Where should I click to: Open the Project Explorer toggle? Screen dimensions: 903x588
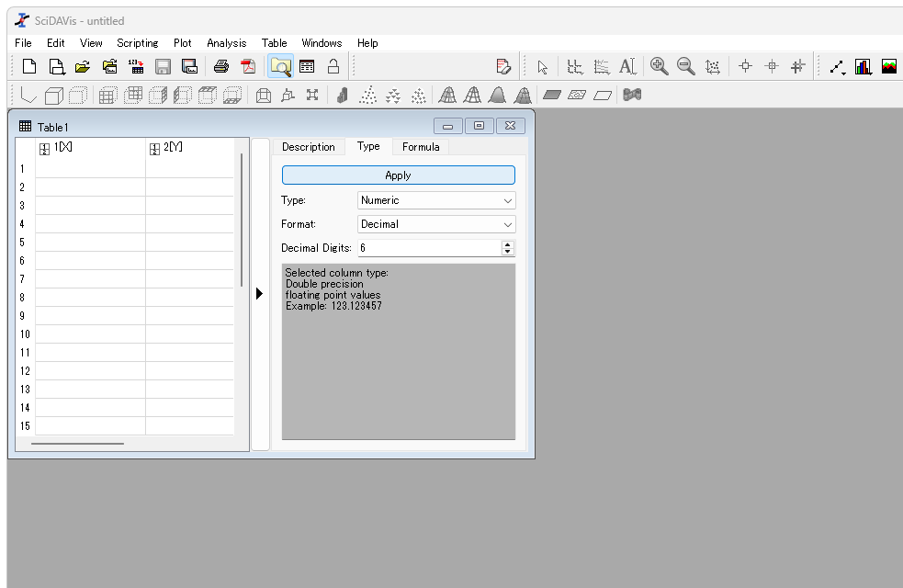pos(280,66)
